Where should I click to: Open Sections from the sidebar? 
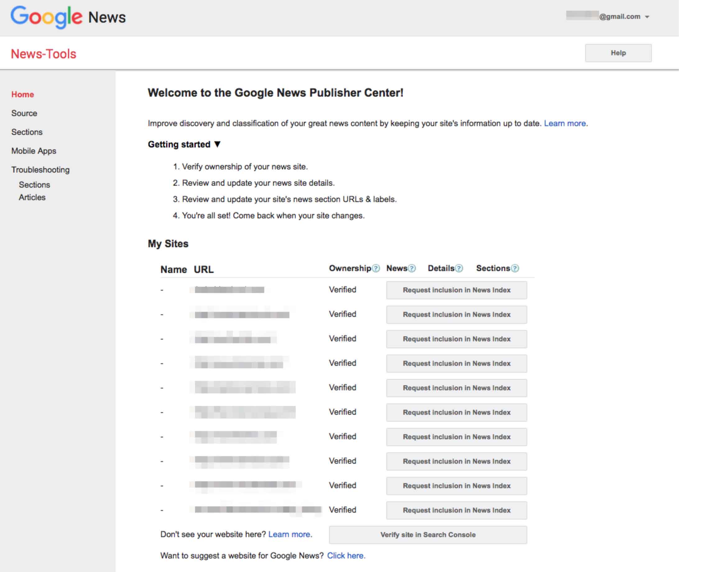point(27,132)
